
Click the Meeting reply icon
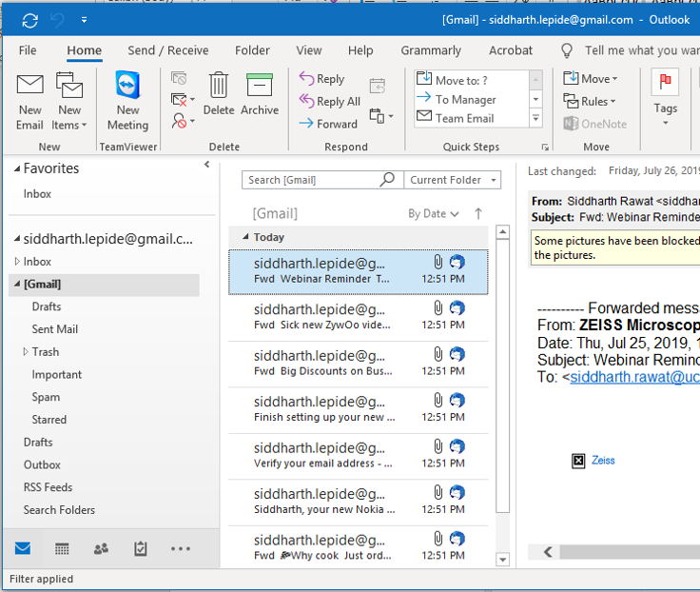(378, 86)
